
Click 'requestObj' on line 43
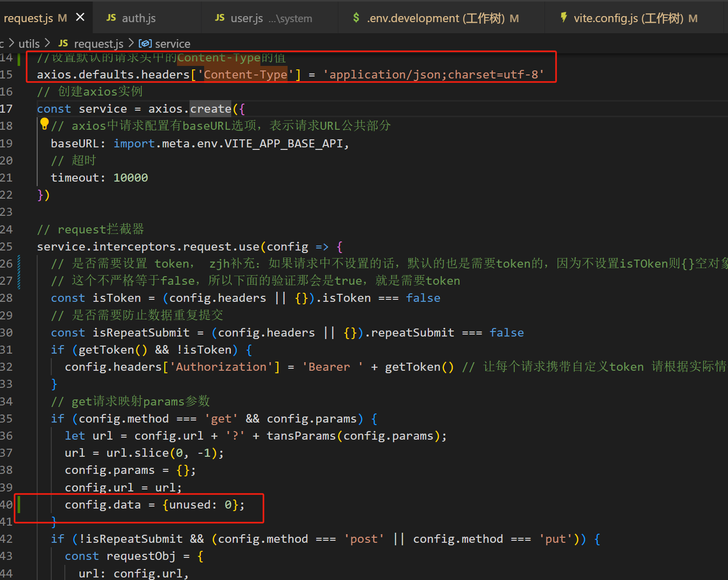coord(141,556)
